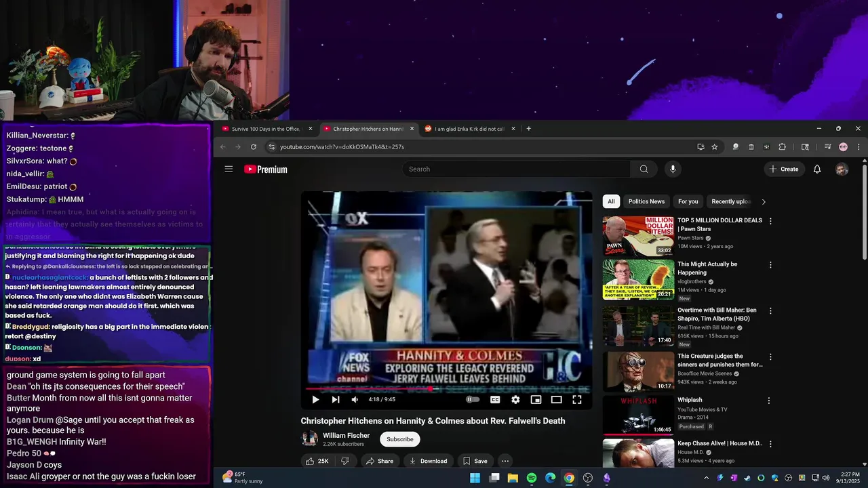The image size is (868, 488).
Task: Open weather widget 85°F Partly sunny
Action: (x=243, y=478)
